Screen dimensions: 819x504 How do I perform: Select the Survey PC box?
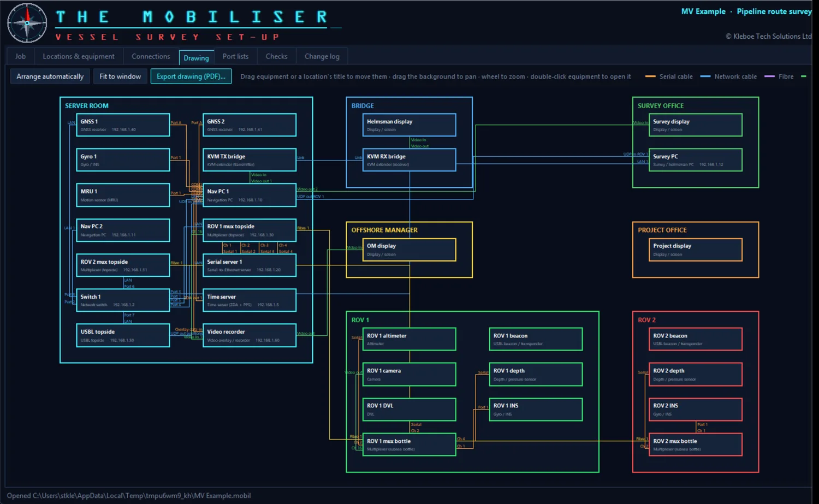tap(696, 160)
